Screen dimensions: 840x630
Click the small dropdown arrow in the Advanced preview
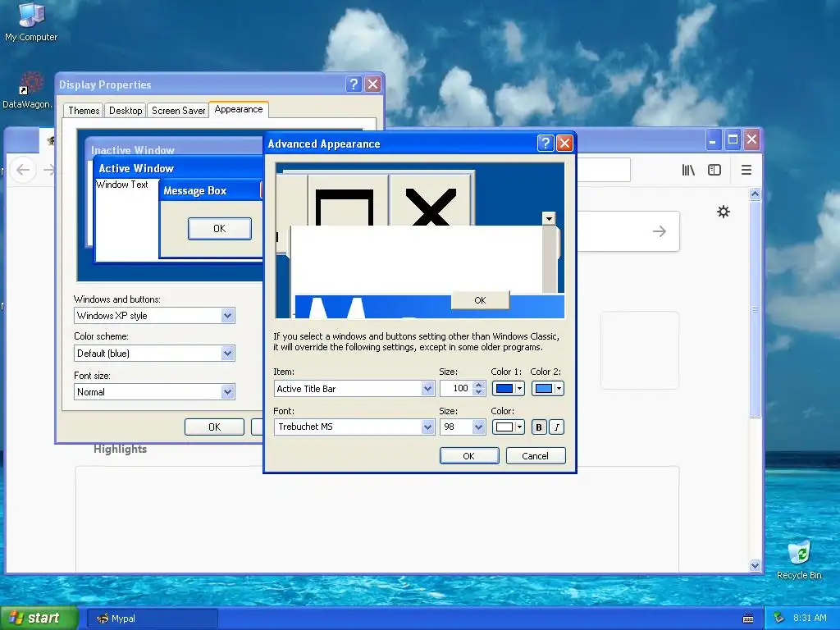pos(549,218)
